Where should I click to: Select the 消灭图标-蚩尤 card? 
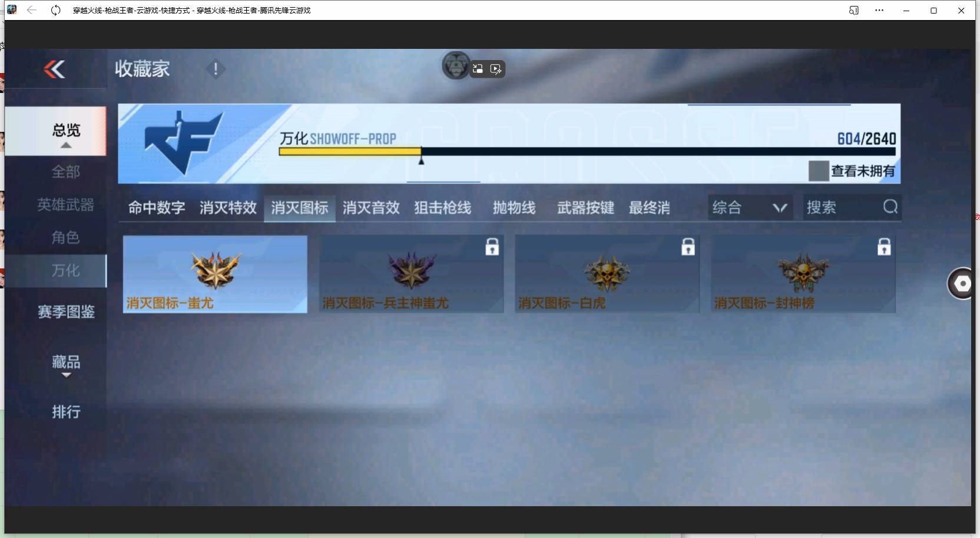pos(215,274)
